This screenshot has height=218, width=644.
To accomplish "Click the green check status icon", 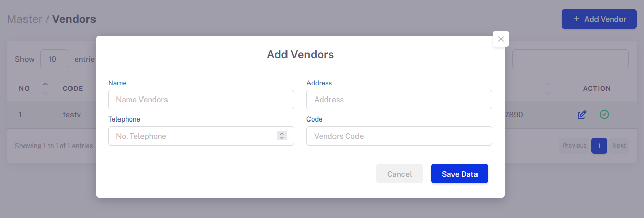I will pyautogui.click(x=604, y=114).
